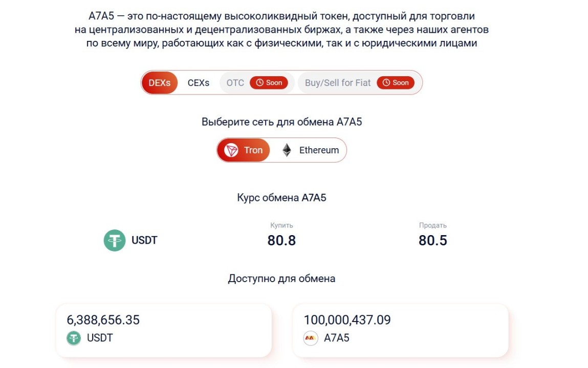This screenshot has width=588, height=368.
Task: Click the Tron logo icon
Action: pyautogui.click(x=231, y=150)
